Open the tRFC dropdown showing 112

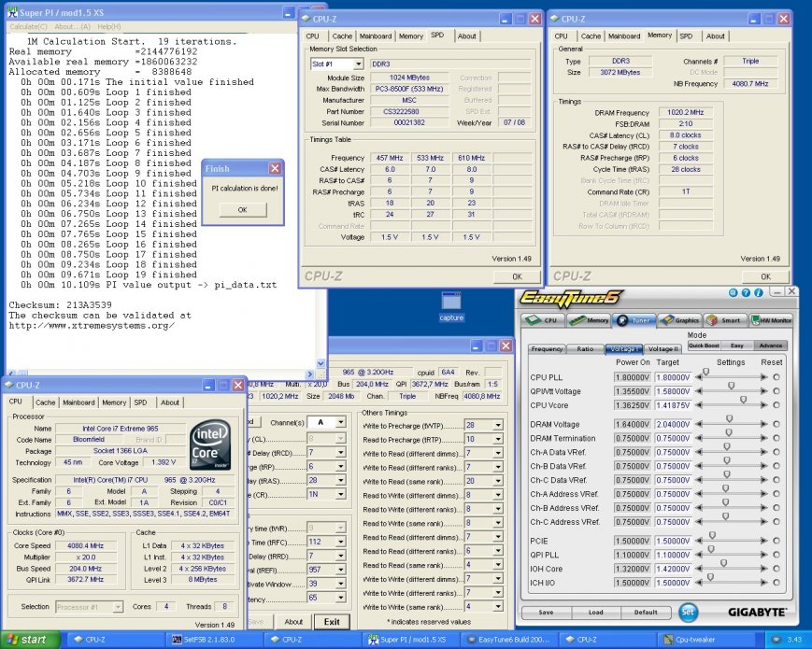click(340, 542)
